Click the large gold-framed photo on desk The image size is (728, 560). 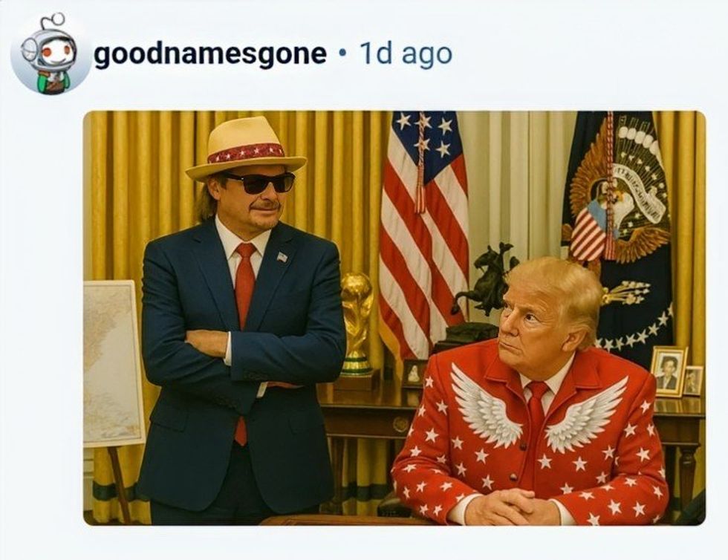tap(668, 372)
